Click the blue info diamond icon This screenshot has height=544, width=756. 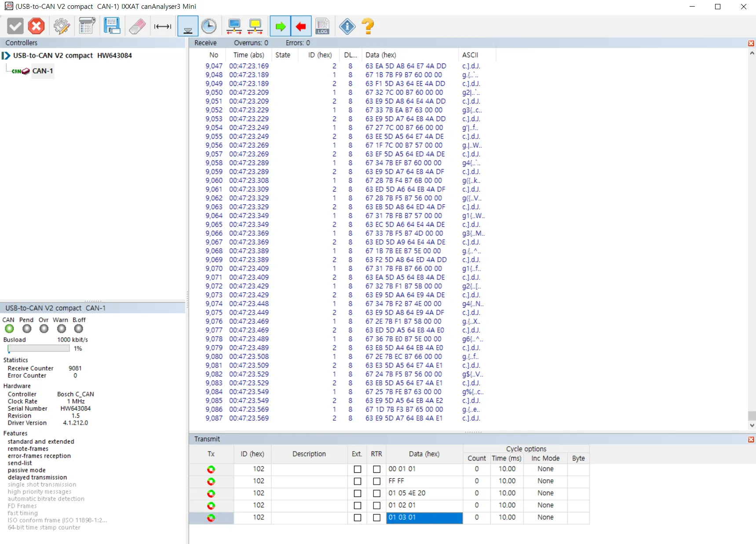[347, 26]
